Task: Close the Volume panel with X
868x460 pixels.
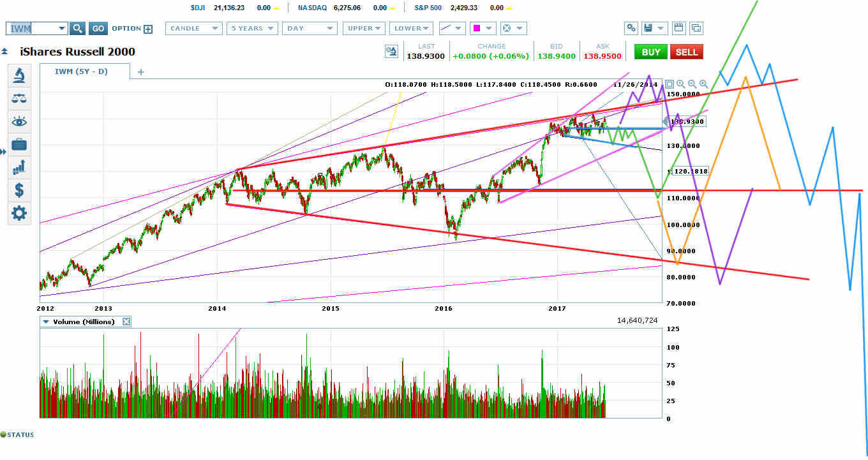Action: tap(126, 322)
